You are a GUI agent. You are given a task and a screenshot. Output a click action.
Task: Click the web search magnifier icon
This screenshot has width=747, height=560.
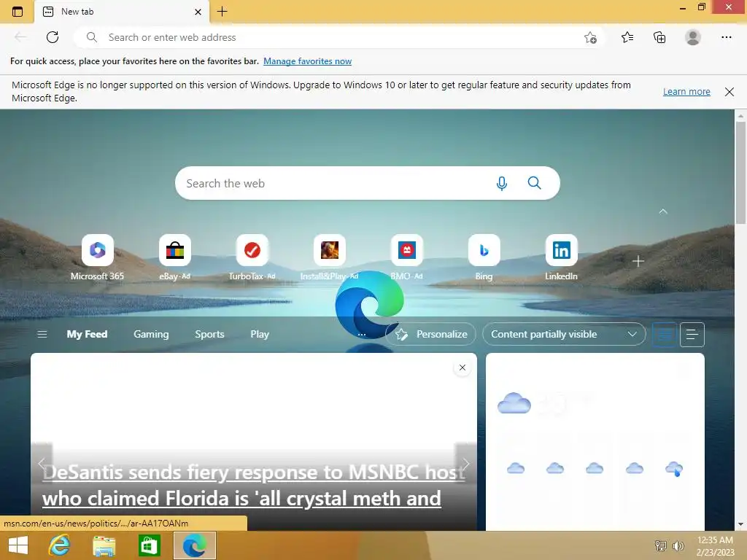click(x=534, y=183)
